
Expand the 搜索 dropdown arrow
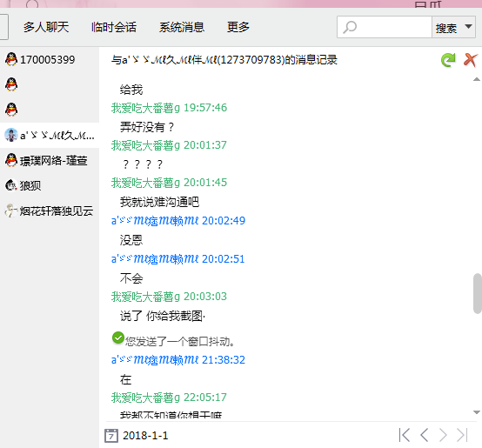(468, 27)
